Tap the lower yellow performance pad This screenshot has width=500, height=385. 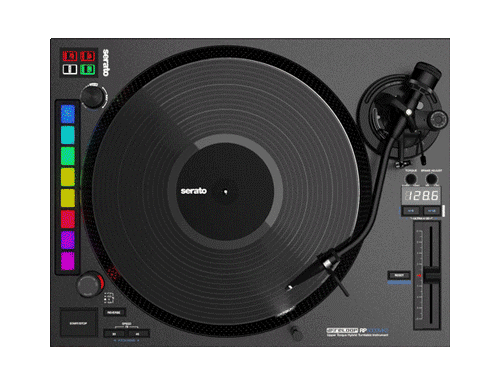[68, 198]
